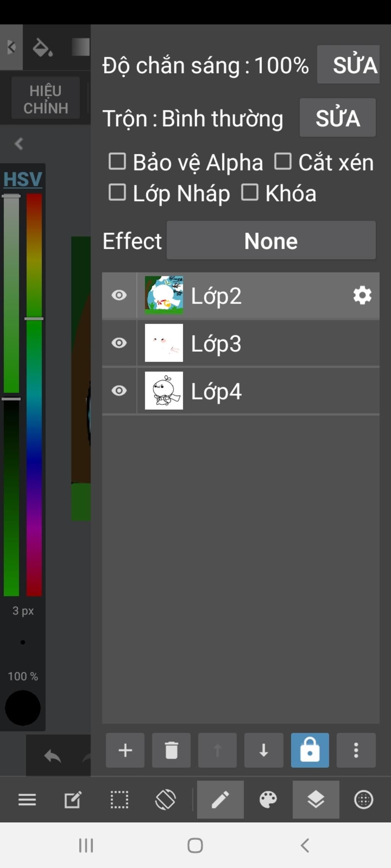Hide the Lớp3 layer with eye icon
Screen dimensions: 391x868
tap(119, 343)
